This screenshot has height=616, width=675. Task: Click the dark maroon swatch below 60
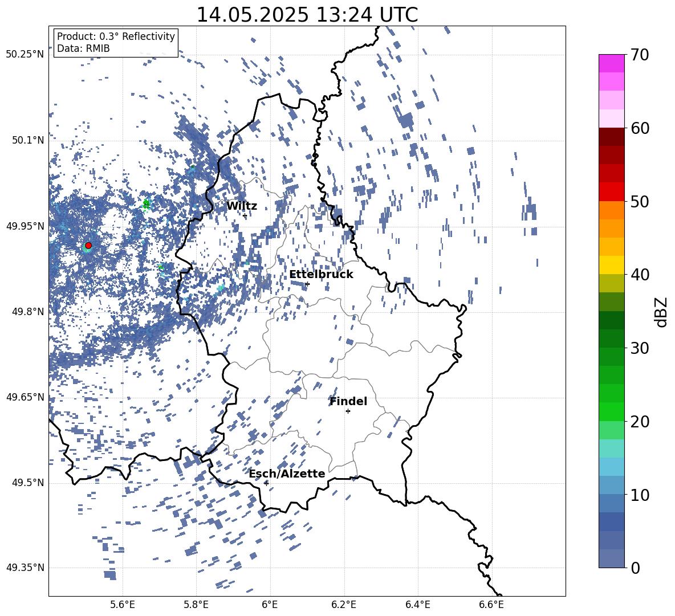(x=612, y=137)
